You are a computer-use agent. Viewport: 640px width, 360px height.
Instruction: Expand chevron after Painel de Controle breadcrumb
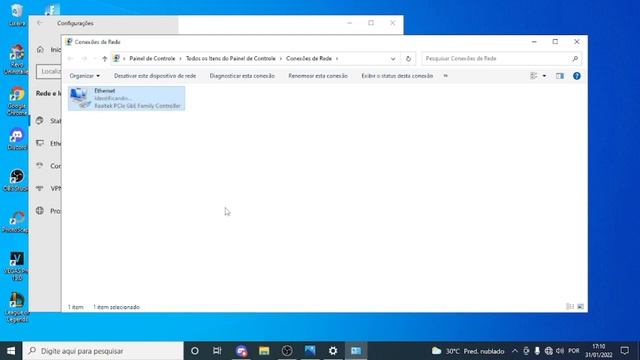coord(180,59)
